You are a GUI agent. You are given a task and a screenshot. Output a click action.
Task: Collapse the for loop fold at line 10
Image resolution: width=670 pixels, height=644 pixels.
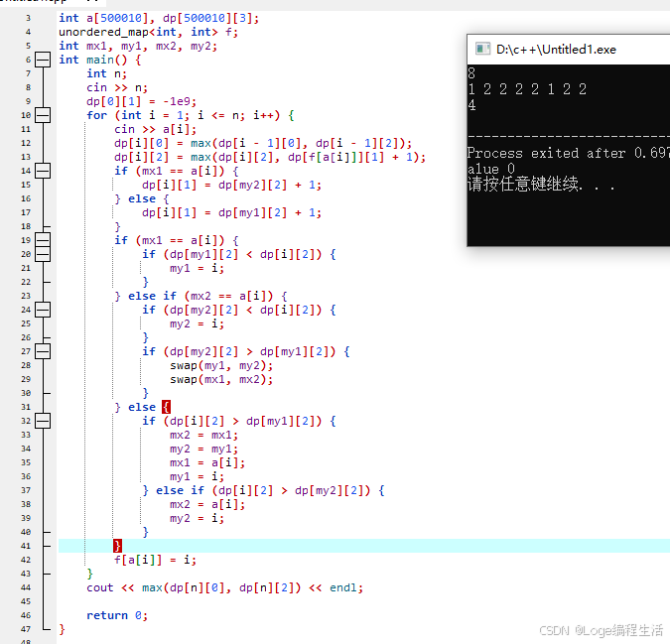[x=43, y=115]
